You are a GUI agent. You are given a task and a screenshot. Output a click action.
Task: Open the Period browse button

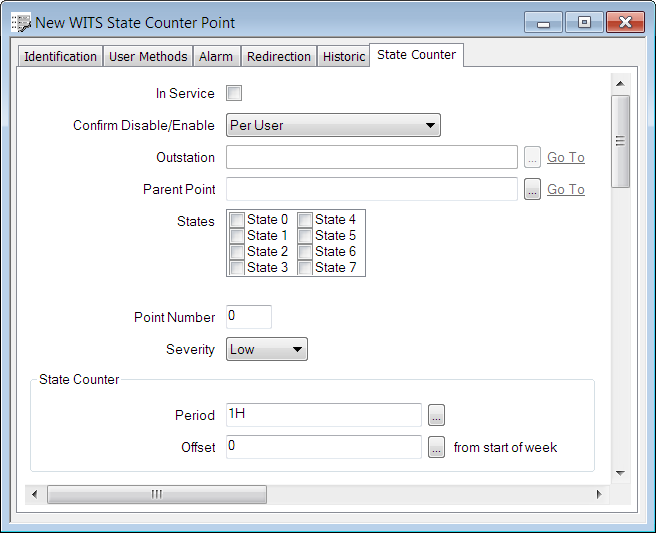pyautogui.click(x=436, y=415)
